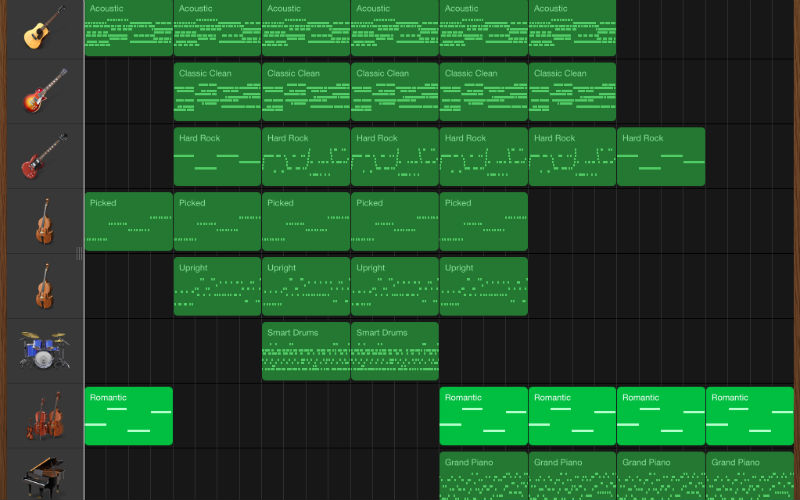Image resolution: width=800 pixels, height=500 pixels.
Task: Select the Hard Rock red guitar icon
Action: 44,156
